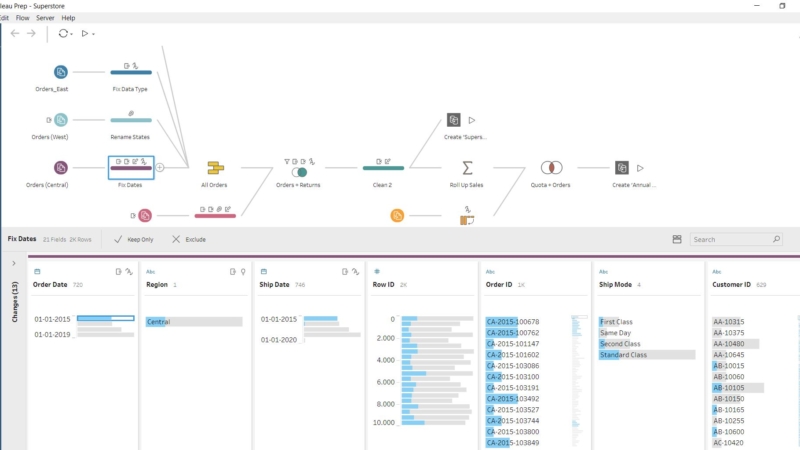Click the Order Date field name

pyautogui.click(x=50, y=285)
